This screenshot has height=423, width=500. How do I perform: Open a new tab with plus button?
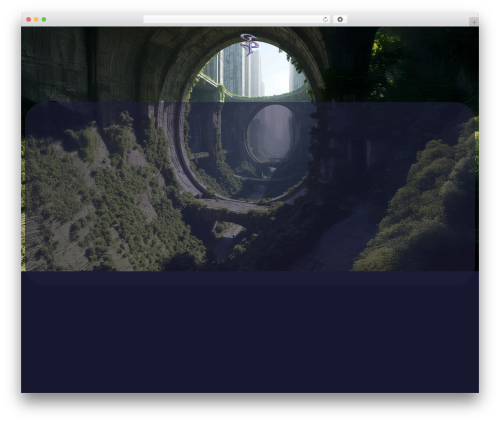click(x=474, y=22)
